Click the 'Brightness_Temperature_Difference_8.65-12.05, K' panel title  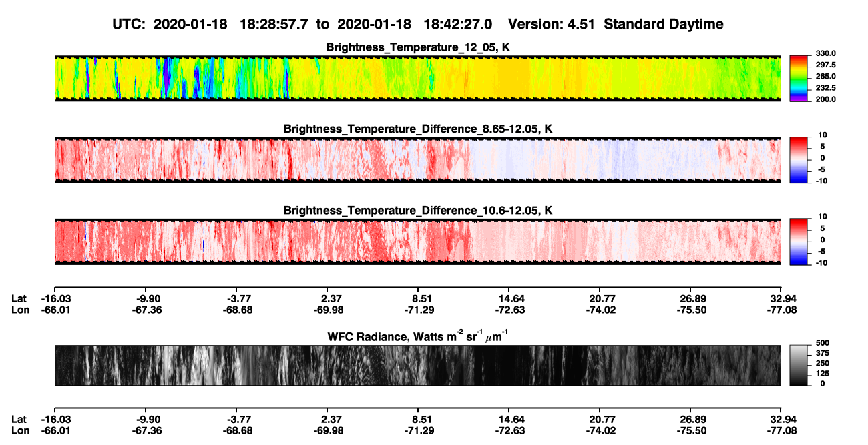tap(418, 129)
